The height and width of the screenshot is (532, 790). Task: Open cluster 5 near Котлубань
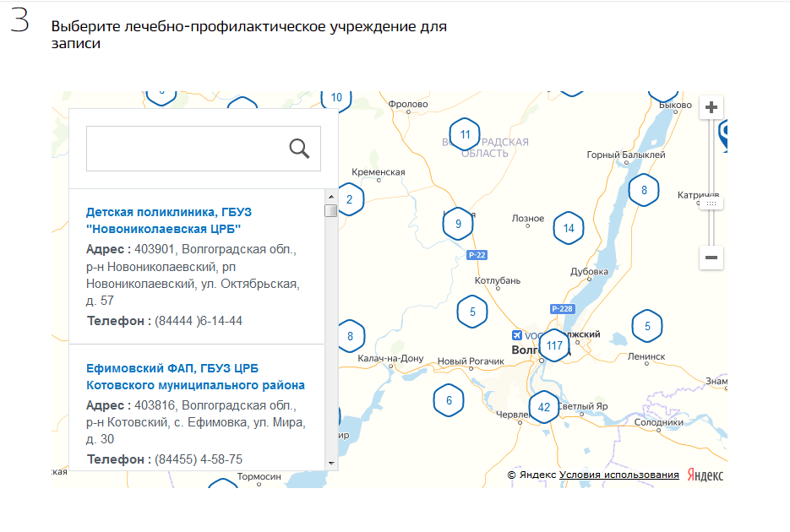click(x=472, y=312)
